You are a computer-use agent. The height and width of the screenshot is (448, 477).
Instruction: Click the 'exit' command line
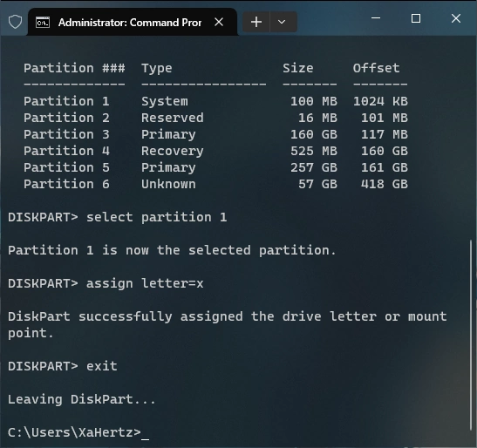coord(63,366)
